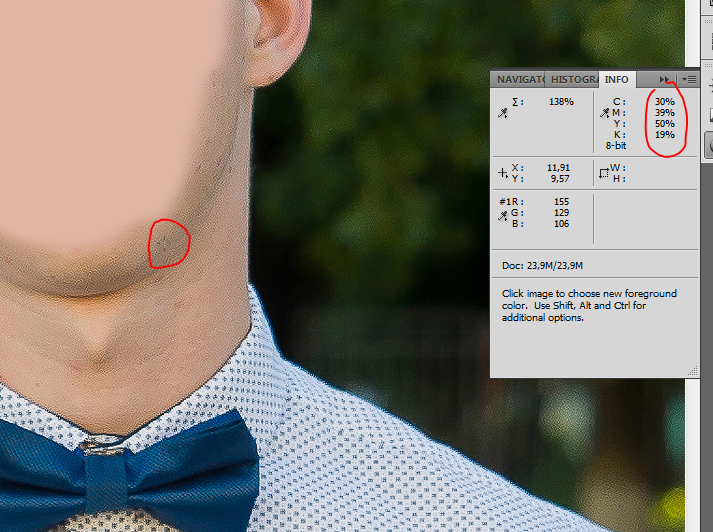Click the '30%' cyan value
The image size is (713, 532).
664,101
